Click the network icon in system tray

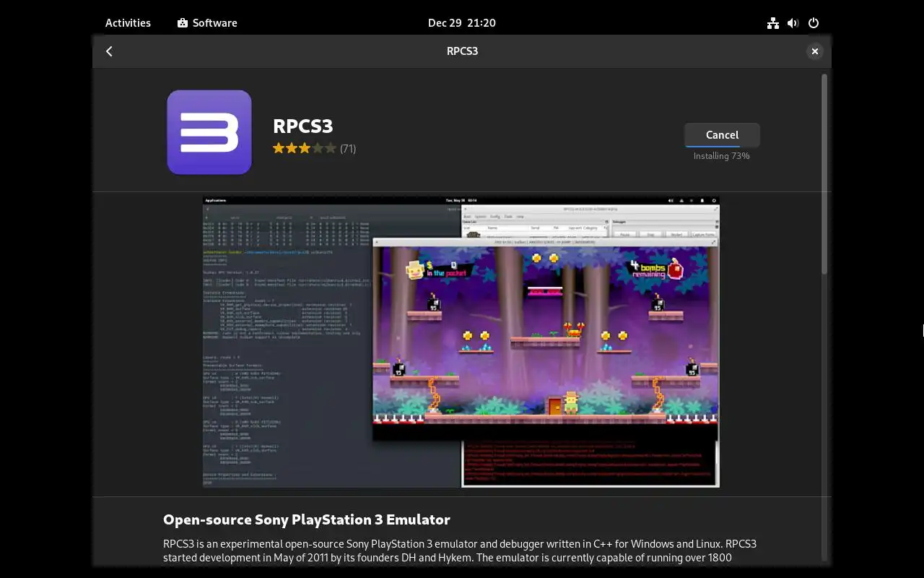coord(773,23)
